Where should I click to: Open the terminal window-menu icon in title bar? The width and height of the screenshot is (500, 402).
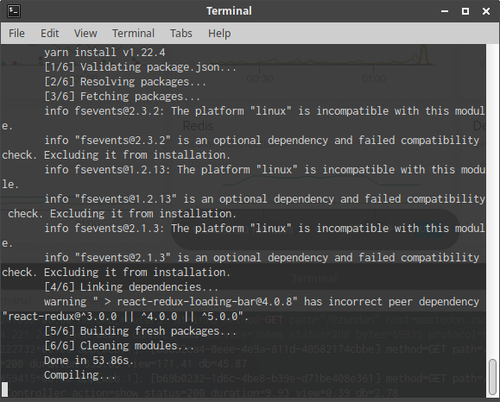pyautogui.click(x=14, y=11)
